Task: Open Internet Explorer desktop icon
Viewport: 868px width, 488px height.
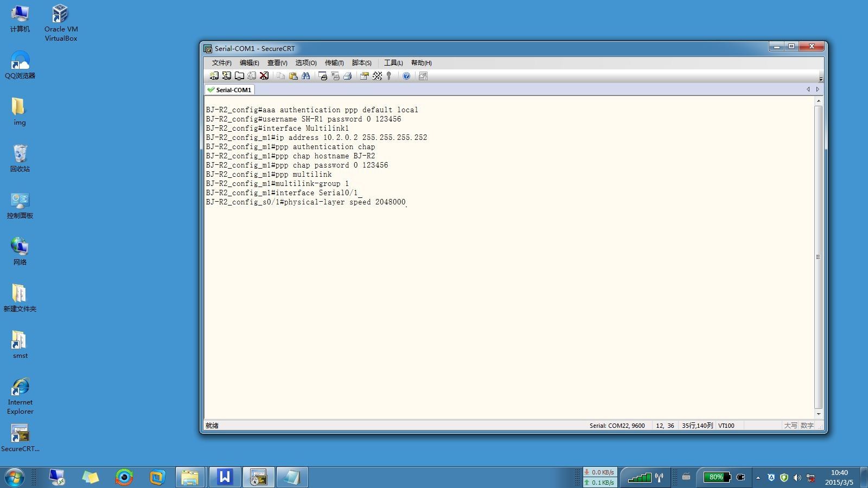Action: [x=20, y=396]
